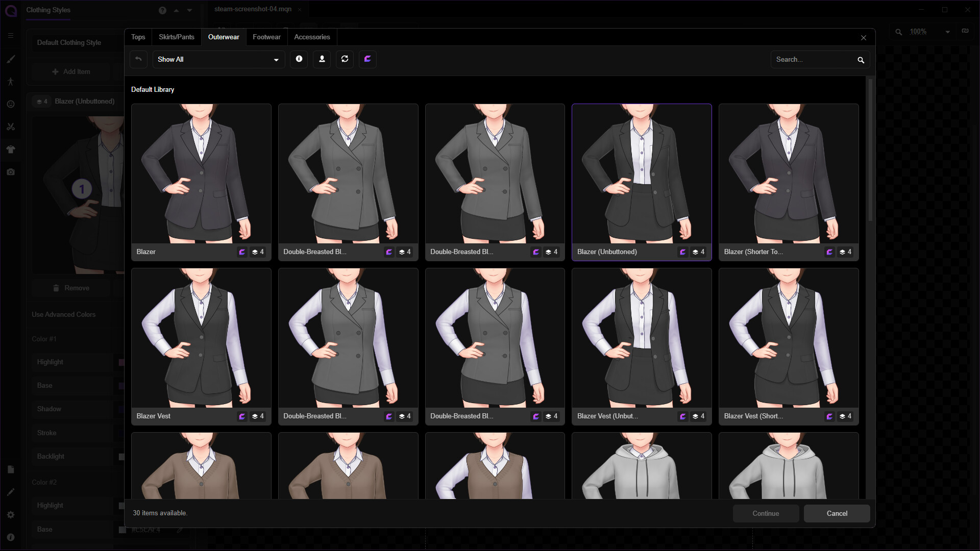Image resolution: width=980 pixels, height=551 pixels.
Task: Select the Brush tool in the left sidebar
Action: click(x=11, y=60)
